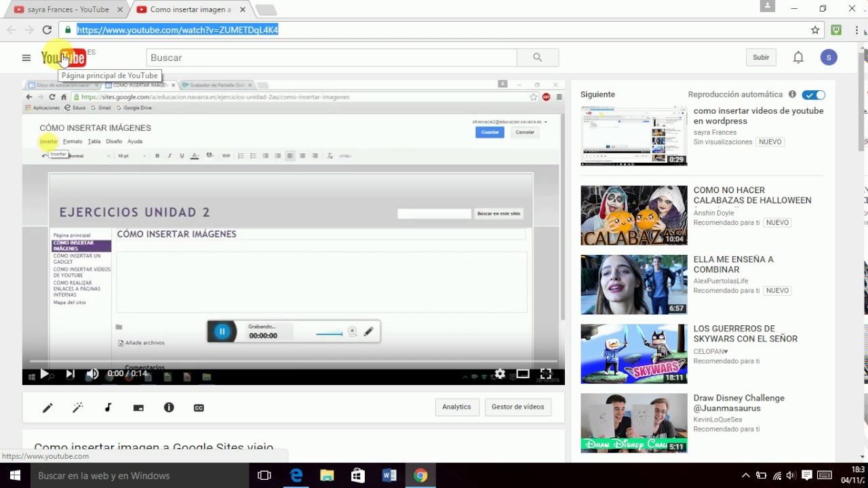Seek on the video progress bar
868x488 pixels.
(x=294, y=361)
